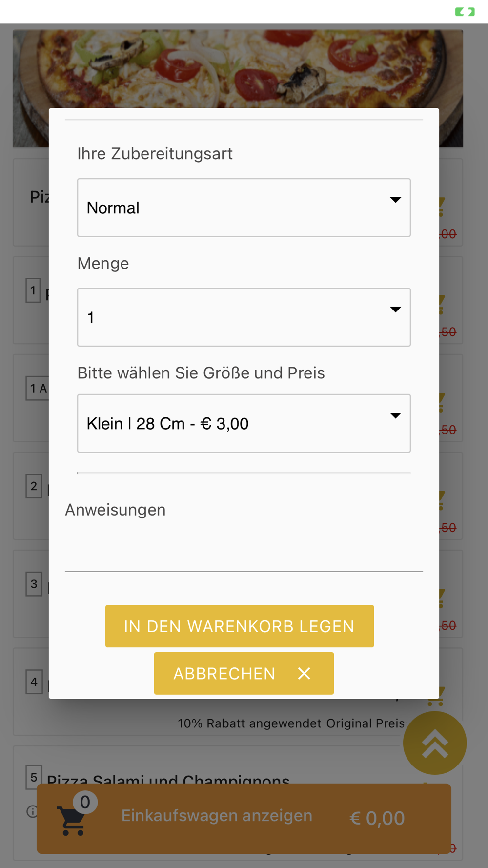Click the Abbrechen cancel button

pyautogui.click(x=244, y=673)
